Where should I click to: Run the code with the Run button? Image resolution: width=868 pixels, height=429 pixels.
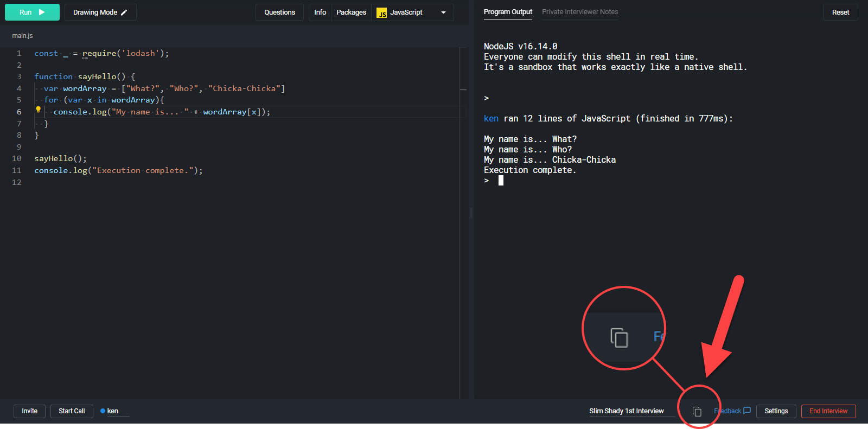(x=32, y=12)
